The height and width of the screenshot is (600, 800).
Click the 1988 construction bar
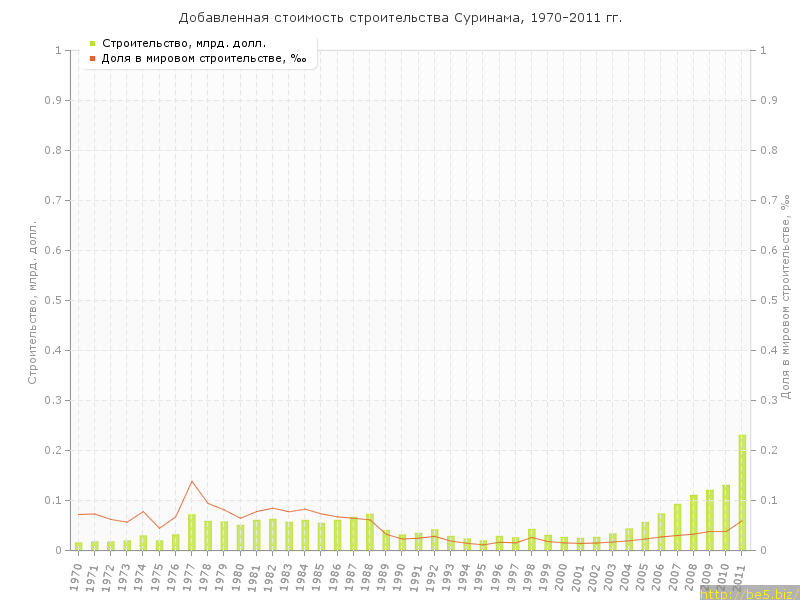pyautogui.click(x=370, y=532)
